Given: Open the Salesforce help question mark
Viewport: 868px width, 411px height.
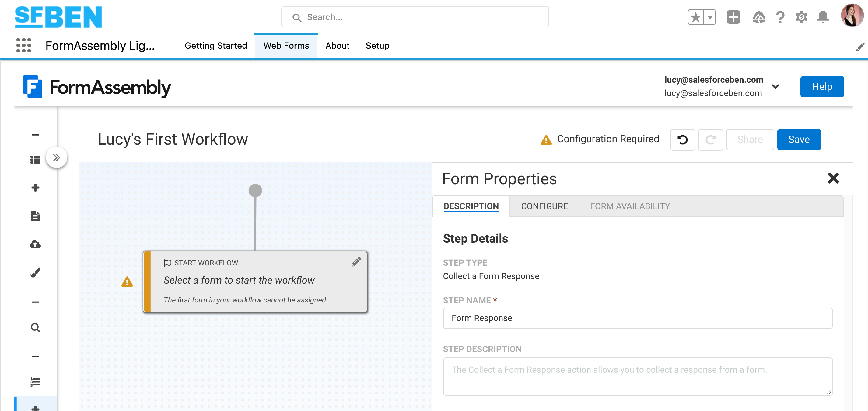Looking at the screenshot, I should 780,17.
